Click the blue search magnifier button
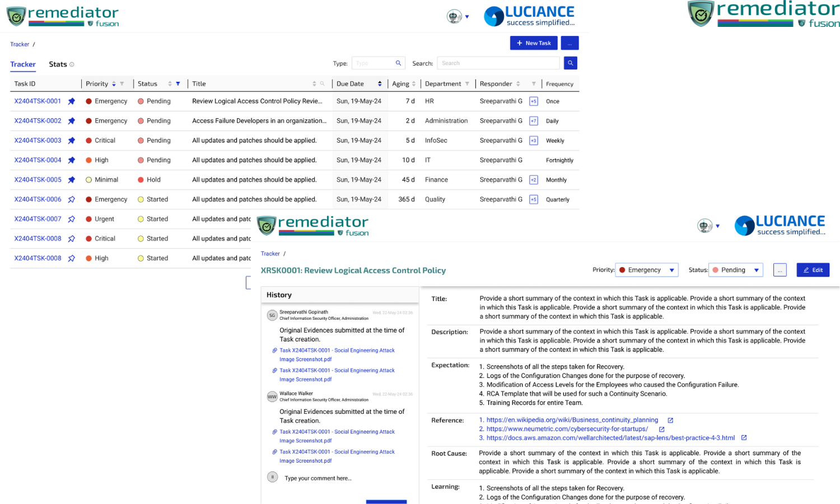The height and width of the screenshot is (504, 840). (570, 63)
